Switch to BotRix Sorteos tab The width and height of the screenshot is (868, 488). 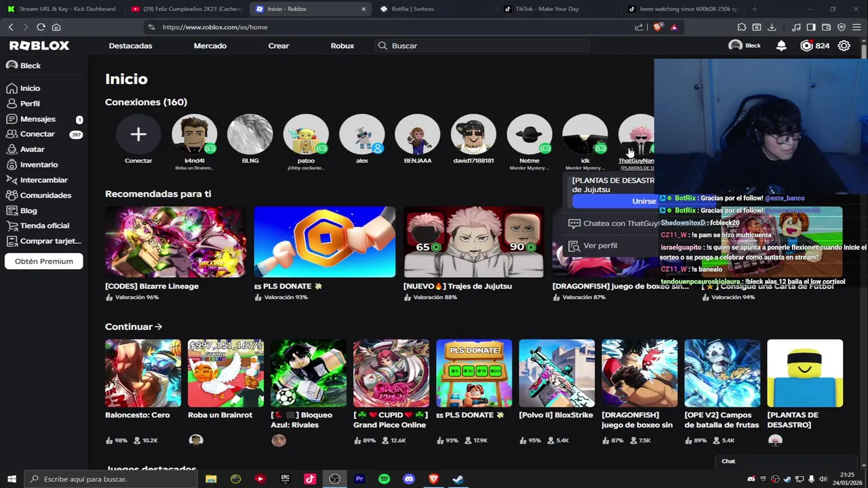434,9
